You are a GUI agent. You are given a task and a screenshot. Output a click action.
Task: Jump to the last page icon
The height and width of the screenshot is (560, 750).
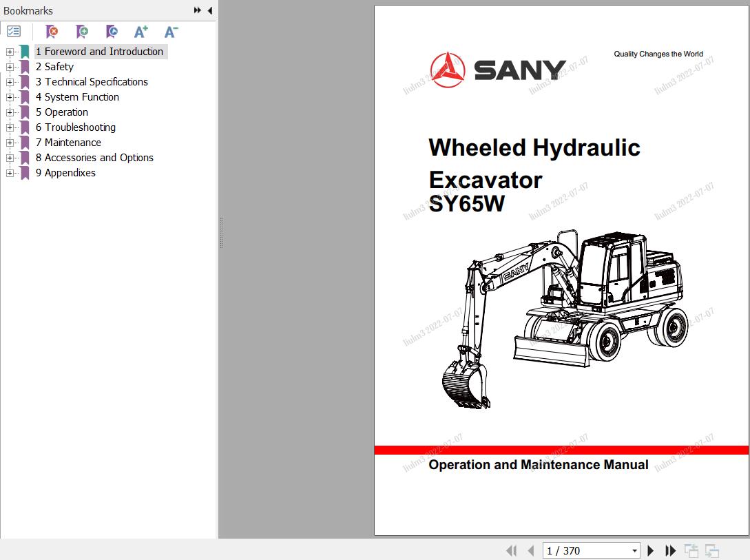pyautogui.click(x=671, y=550)
